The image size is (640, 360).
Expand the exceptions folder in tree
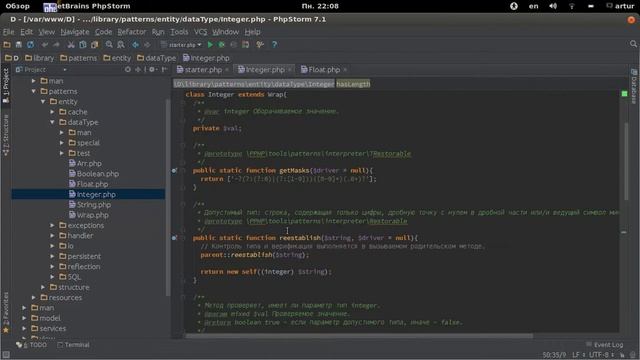(53, 225)
